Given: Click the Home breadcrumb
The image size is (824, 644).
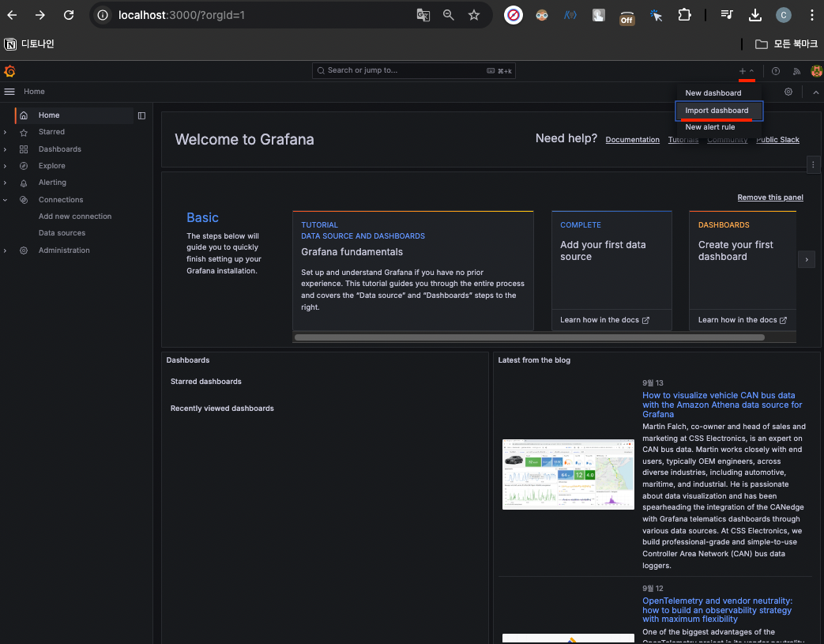Looking at the screenshot, I should pos(34,92).
